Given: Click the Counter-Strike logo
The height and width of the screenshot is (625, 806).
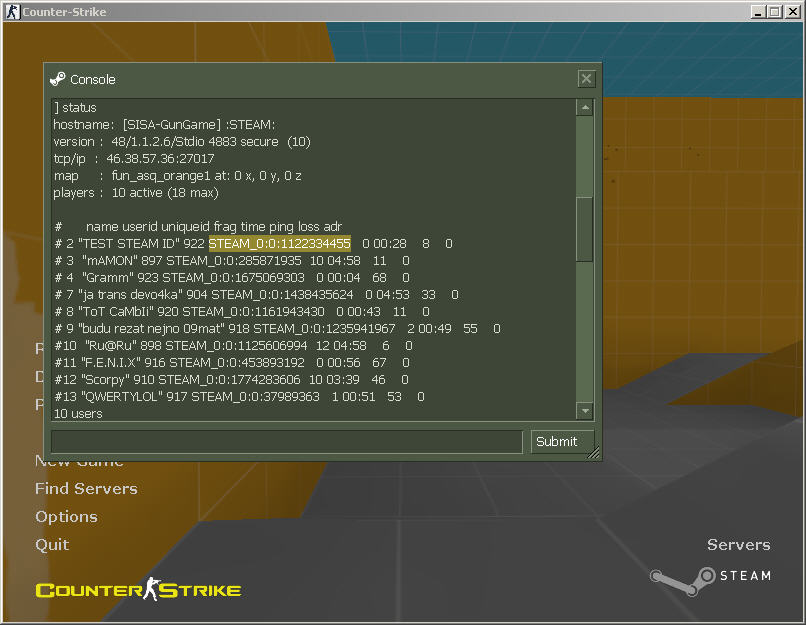Looking at the screenshot, I should (x=138, y=589).
